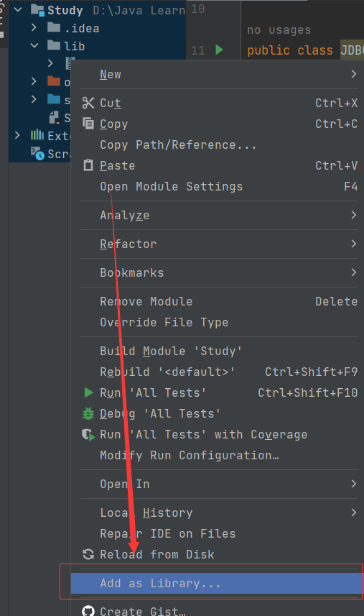Collapse the Study project root node

pos(18,10)
